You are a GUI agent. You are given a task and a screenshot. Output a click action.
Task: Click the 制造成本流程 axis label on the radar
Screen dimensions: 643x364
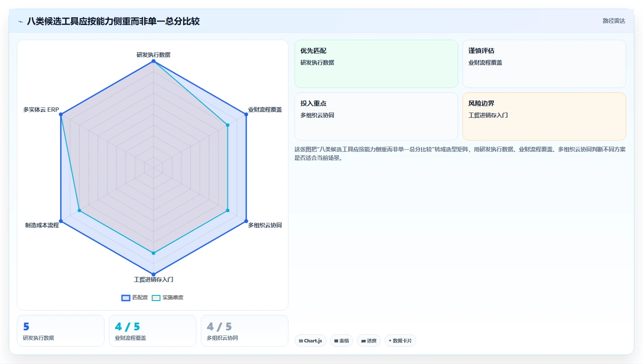pos(42,225)
